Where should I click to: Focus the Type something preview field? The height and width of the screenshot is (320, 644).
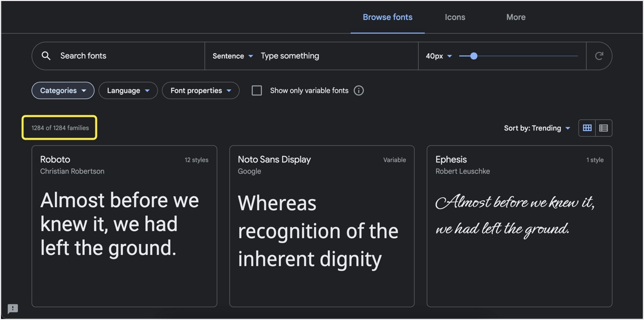point(335,56)
